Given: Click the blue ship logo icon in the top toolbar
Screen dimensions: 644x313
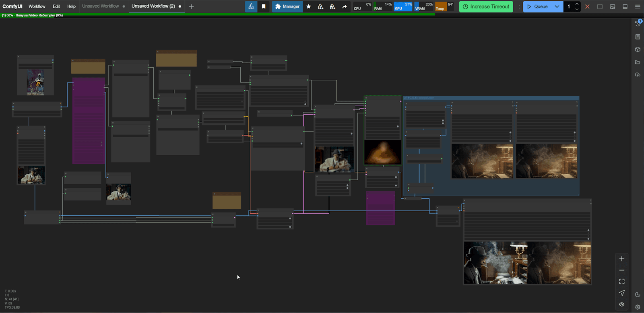Looking at the screenshot, I should tap(251, 6).
